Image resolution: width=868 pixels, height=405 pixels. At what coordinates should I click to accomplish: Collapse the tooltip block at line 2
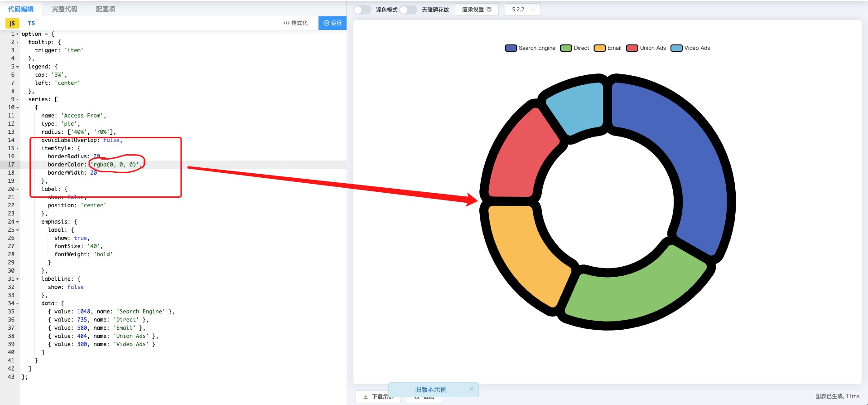pos(18,42)
